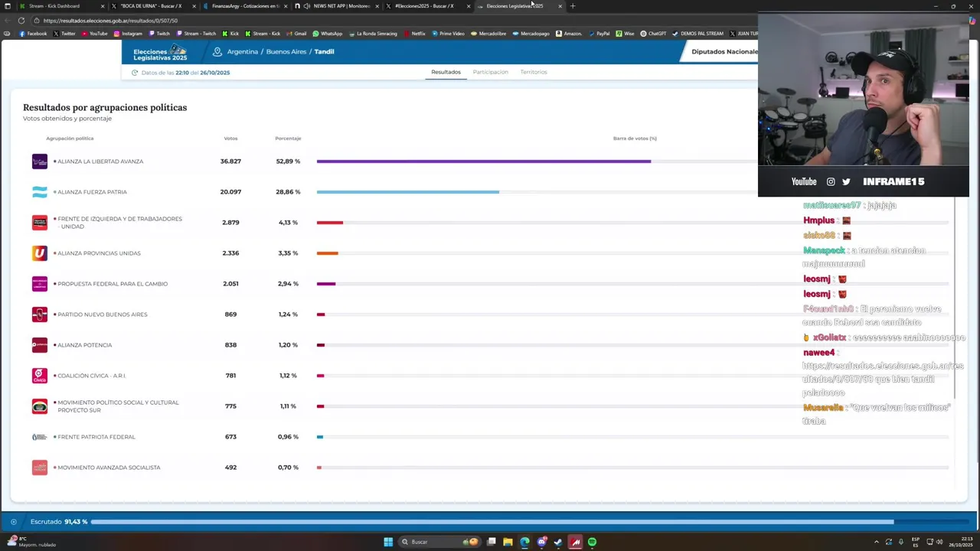
Task: Click the vote count 36.827
Action: click(x=230, y=161)
